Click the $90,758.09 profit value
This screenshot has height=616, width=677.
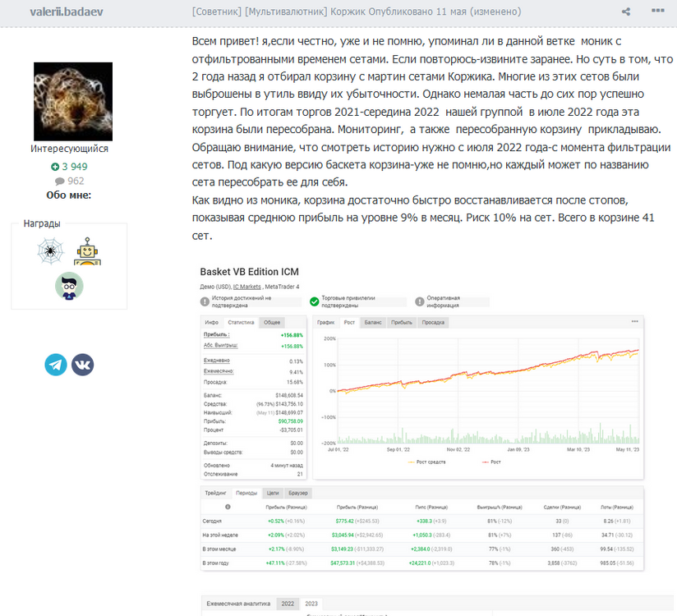291,421
